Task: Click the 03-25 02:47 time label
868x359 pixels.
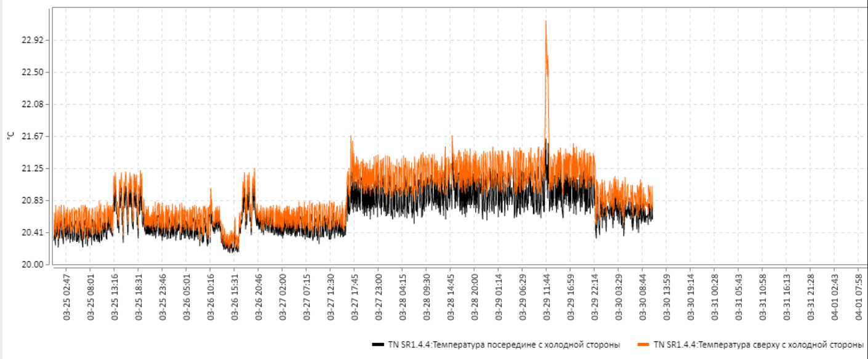Action: pos(66,296)
